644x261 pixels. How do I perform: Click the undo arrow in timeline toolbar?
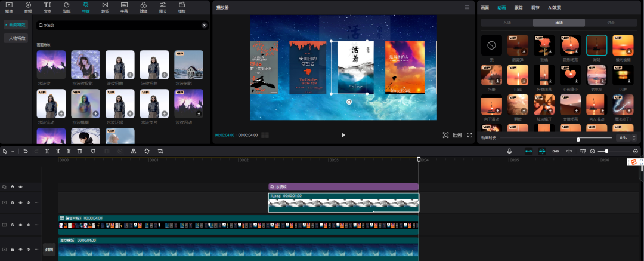click(26, 152)
